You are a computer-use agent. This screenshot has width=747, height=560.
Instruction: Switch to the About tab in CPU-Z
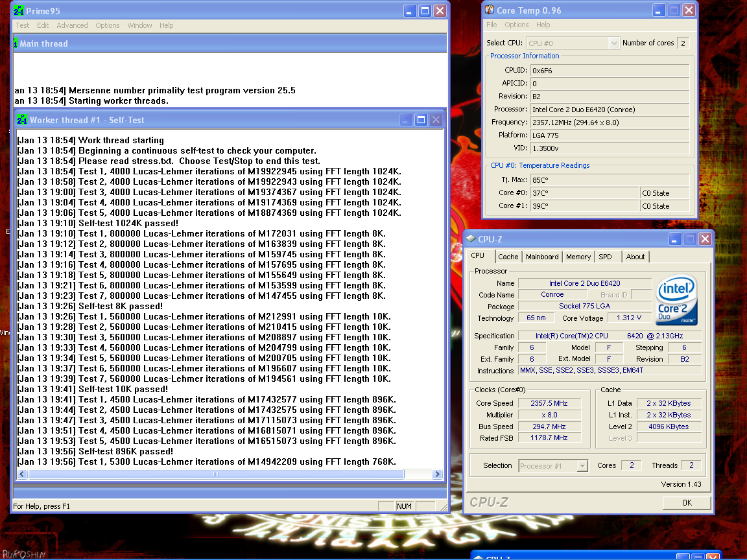(x=635, y=257)
